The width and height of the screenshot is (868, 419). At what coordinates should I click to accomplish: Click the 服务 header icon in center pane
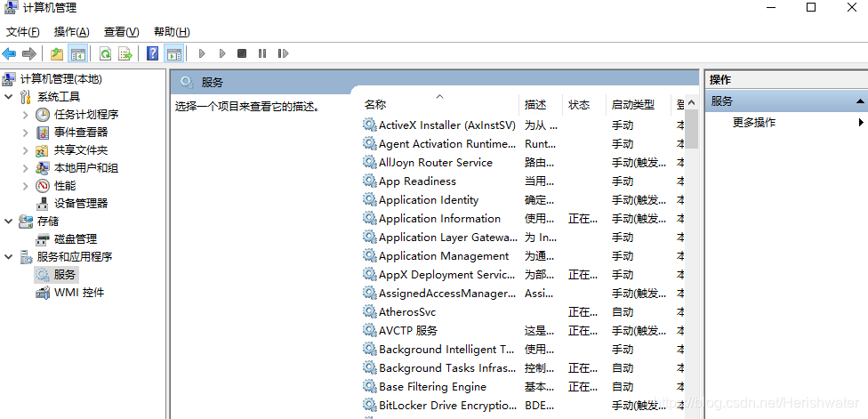tap(187, 83)
